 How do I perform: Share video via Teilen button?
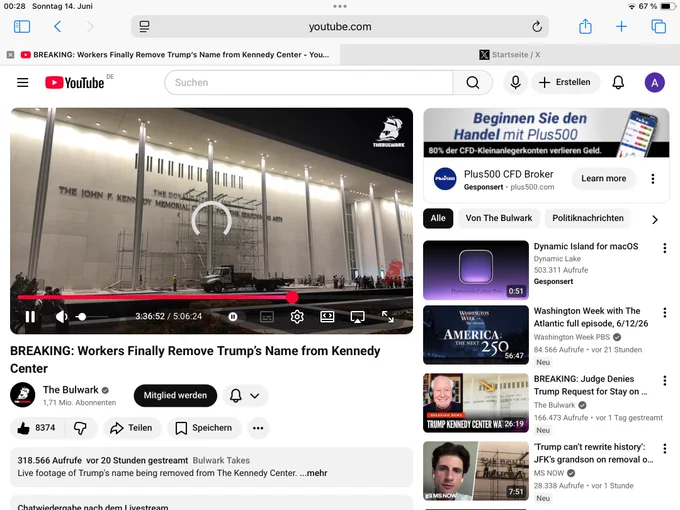point(131,428)
